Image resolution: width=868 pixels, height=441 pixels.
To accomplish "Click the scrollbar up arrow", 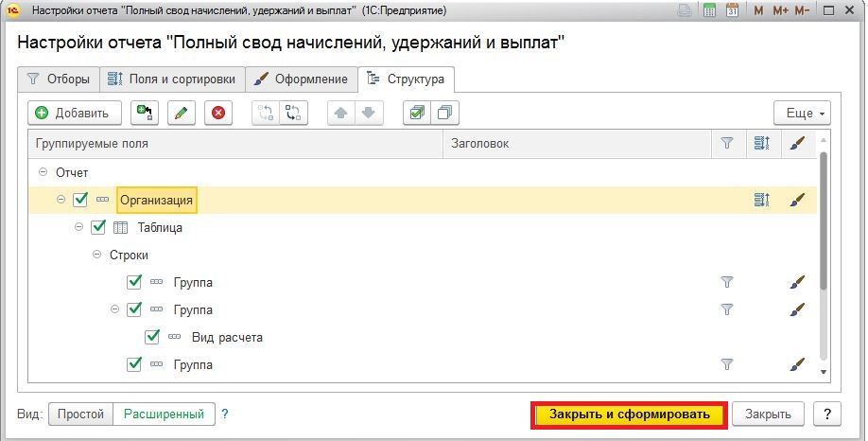I will (824, 140).
